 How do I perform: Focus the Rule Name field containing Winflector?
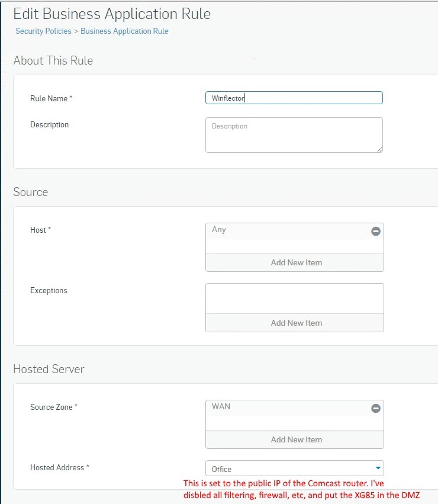(294, 98)
